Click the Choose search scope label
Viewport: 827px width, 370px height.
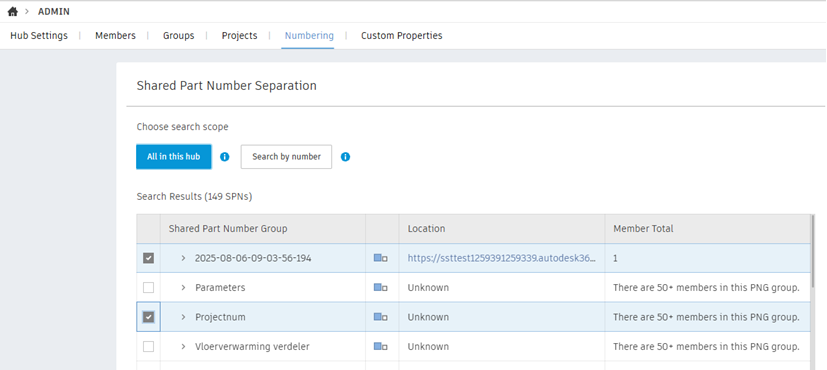point(182,127)
